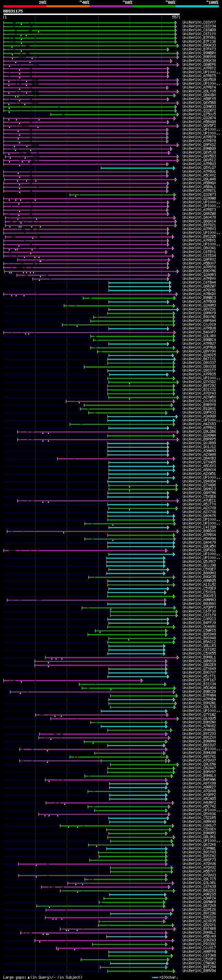The width and height of the screenshot is (222, 980).
Task: Click the cyan alignment bar for C6TBA4
Action: (x=140, y=282)
